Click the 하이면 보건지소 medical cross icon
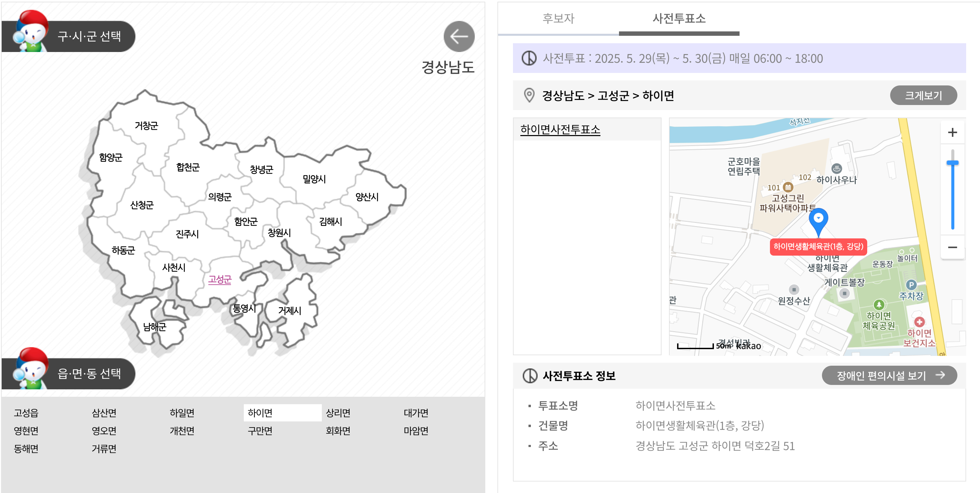The image size is (980, 493). click(919, 322)
